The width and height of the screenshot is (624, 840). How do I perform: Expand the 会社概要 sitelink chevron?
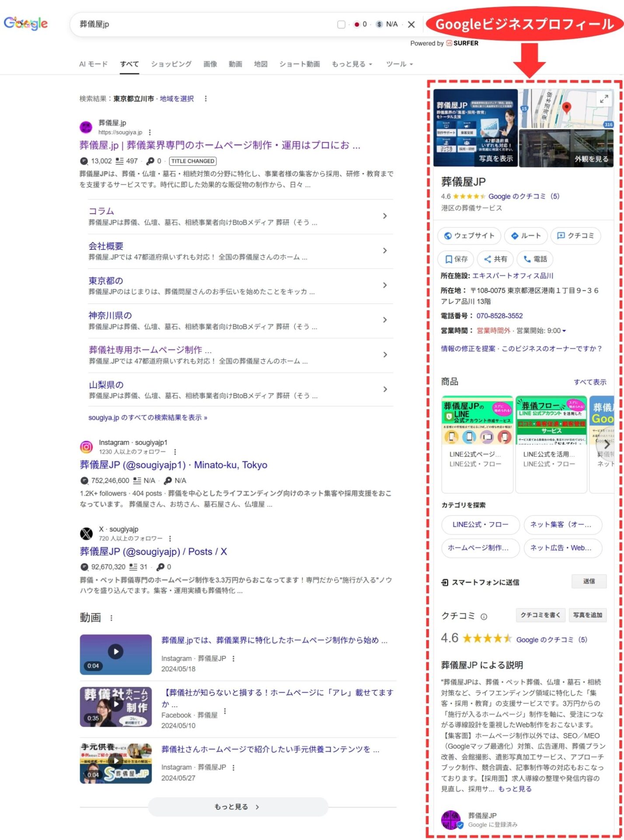click(x=384, y=251)
